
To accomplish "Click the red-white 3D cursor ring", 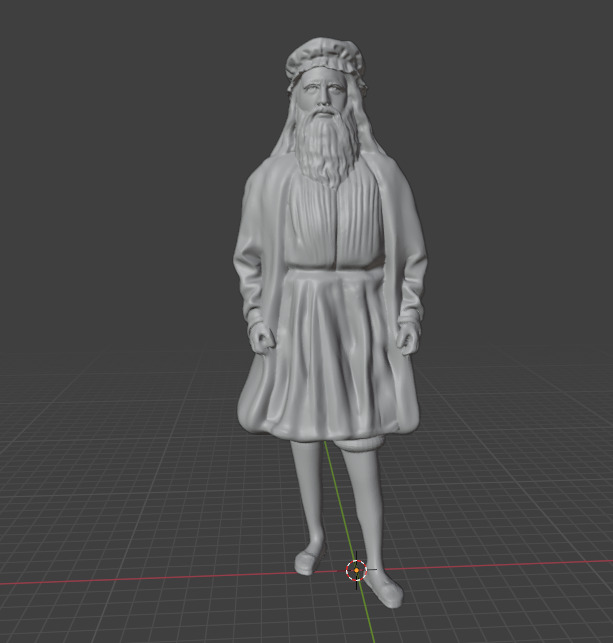I will (x=356, y=570).
